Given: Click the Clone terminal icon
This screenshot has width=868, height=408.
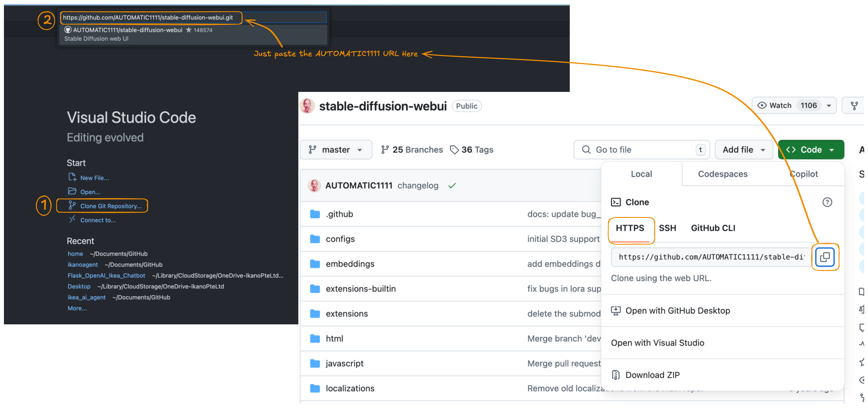Looking at the screenshot, I should (x=616, y=202).
